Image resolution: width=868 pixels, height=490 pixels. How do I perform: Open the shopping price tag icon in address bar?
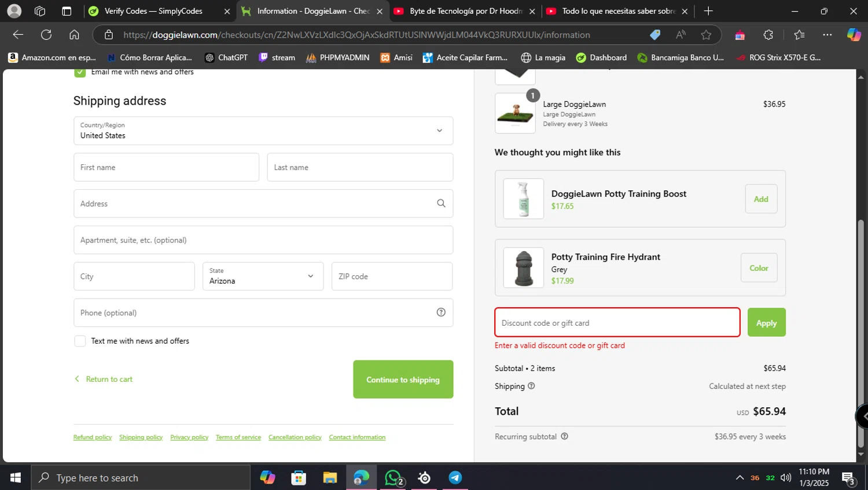[655, 35]
